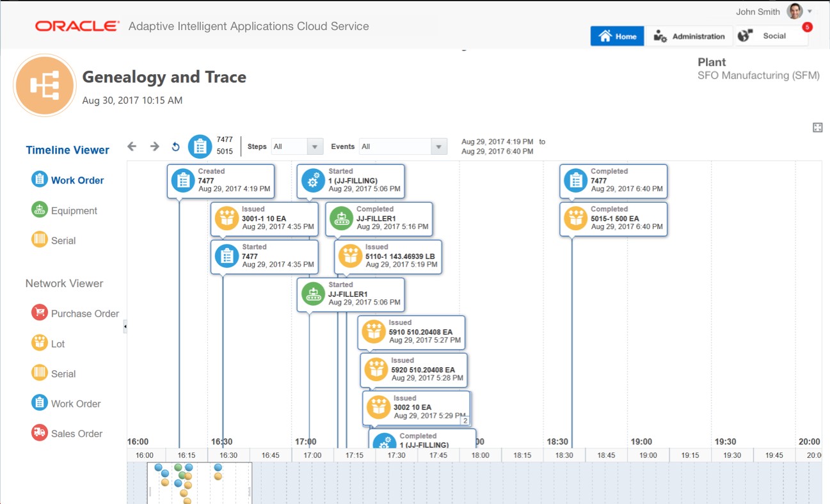Open the Equipment timeline view
The height and width of the screenshot is (504, 830).
[40, 210]
